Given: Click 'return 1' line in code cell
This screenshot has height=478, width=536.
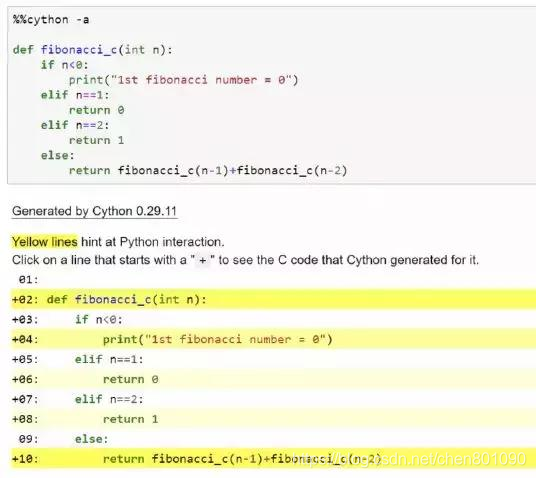Looking at the screenshot, I should [96, 140].
